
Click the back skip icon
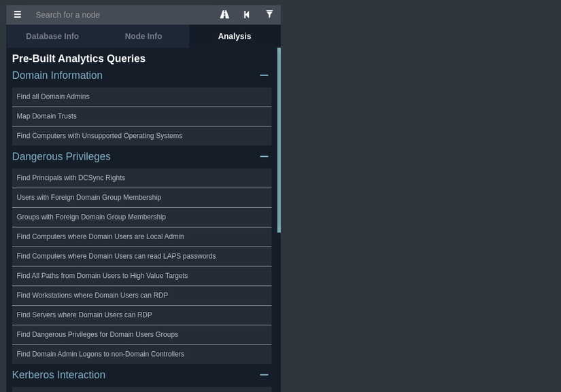247,14
